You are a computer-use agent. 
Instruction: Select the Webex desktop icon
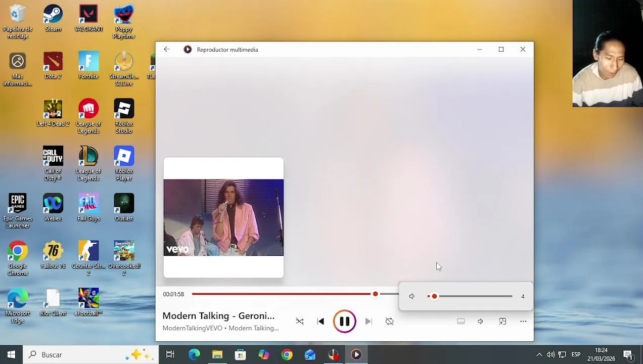pyautogui.click(x=53, y=208)
